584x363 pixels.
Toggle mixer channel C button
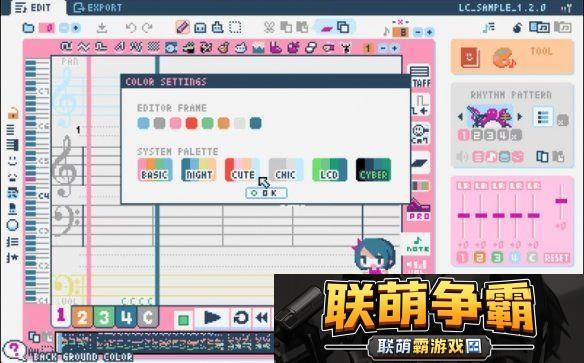pos(532,258)
